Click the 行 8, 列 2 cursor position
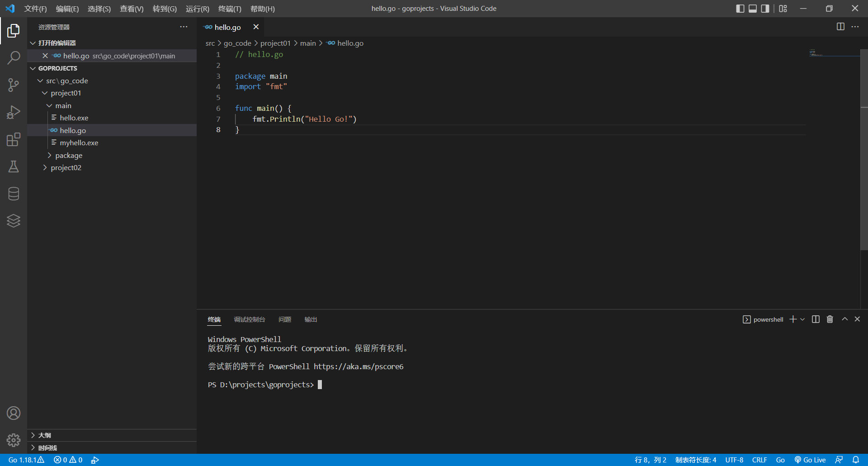Viewport: 868px width, 466px height. tap(651, 460)
